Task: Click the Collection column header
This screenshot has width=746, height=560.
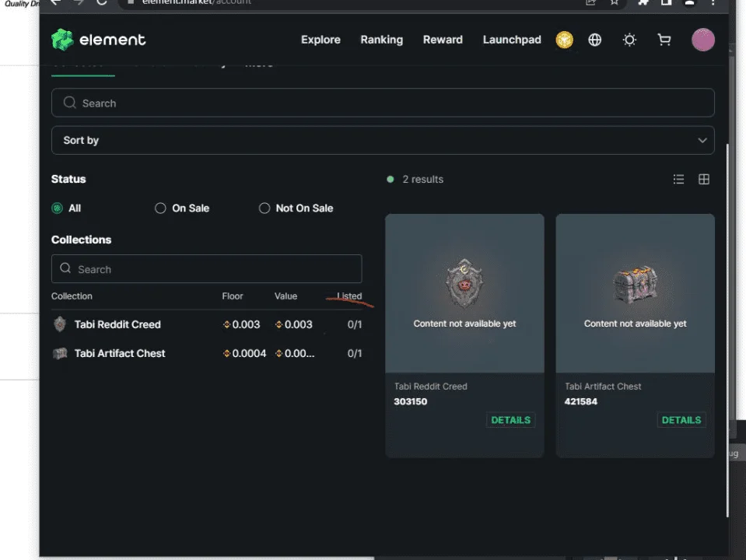Action: pos(72,296)
